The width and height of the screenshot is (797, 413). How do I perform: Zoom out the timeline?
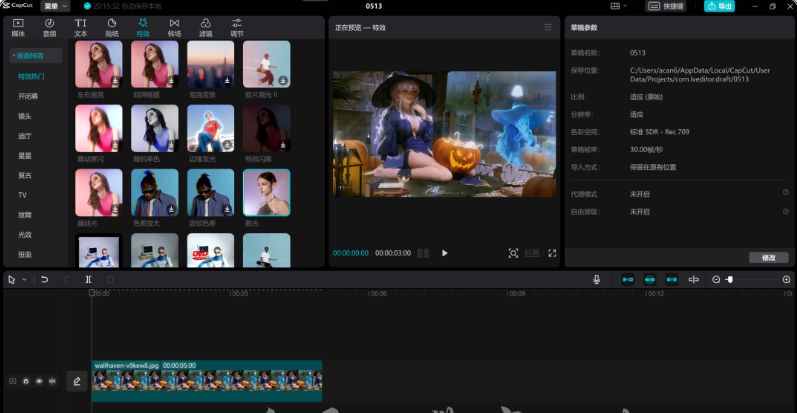coord(716,279)
